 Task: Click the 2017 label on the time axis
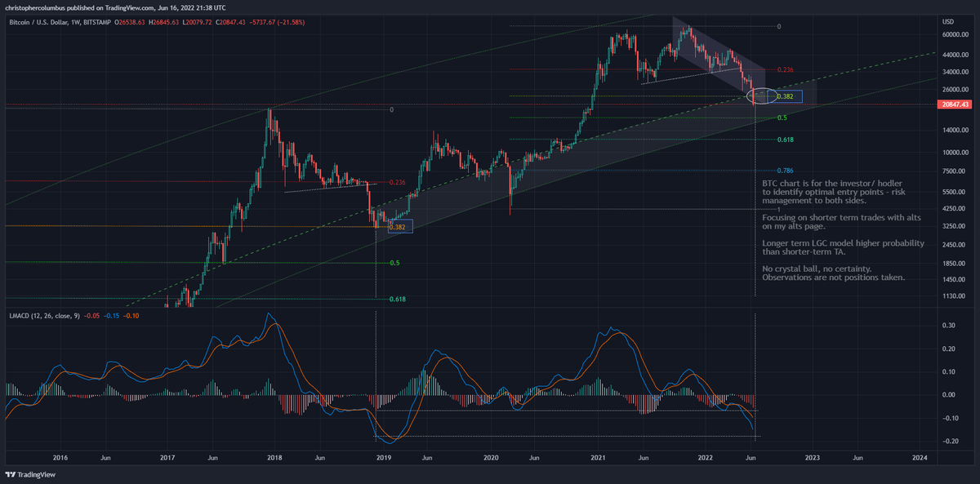(x=167, y=458)
